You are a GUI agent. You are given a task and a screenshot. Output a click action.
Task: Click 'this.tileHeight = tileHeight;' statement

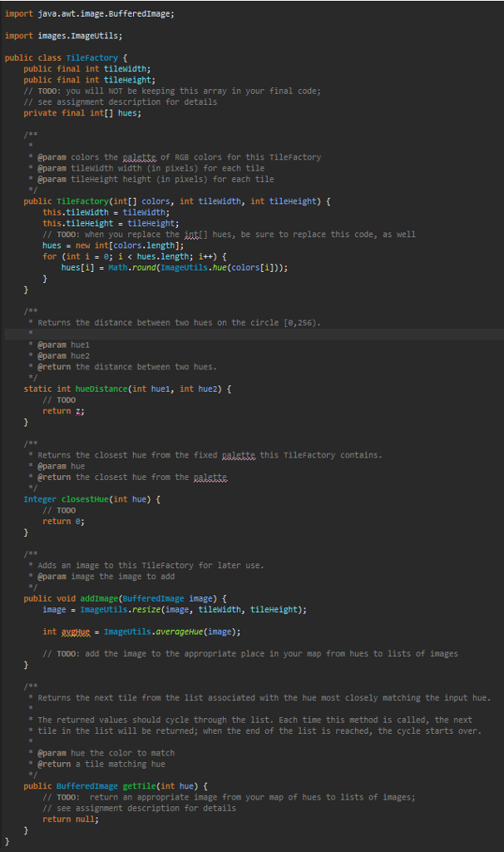(x=111, y=223)
